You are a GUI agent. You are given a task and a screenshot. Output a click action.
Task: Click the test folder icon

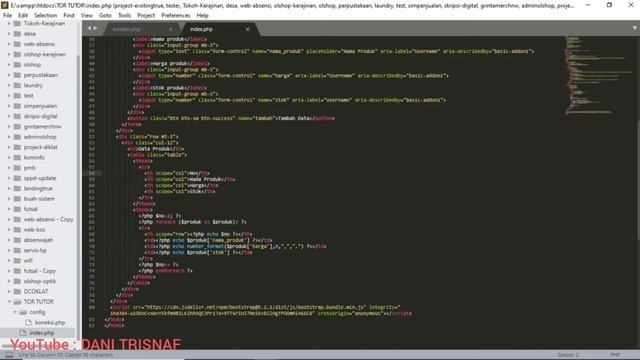tap(17, 96)
